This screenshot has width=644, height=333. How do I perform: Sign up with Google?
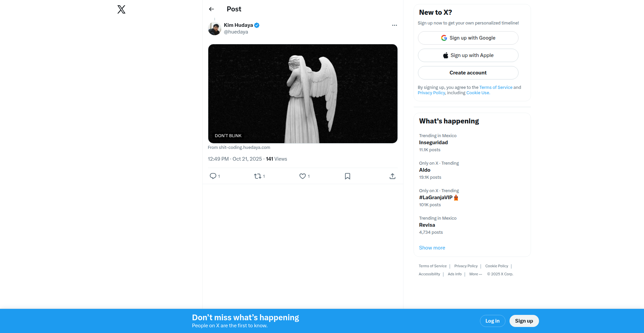pos(468,38)
